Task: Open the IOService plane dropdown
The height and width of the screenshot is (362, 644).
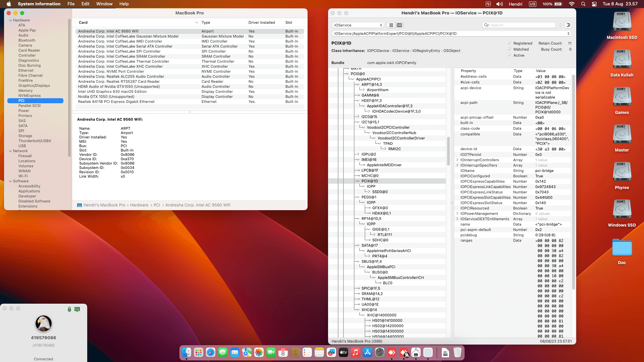Action: coord(358,25)
